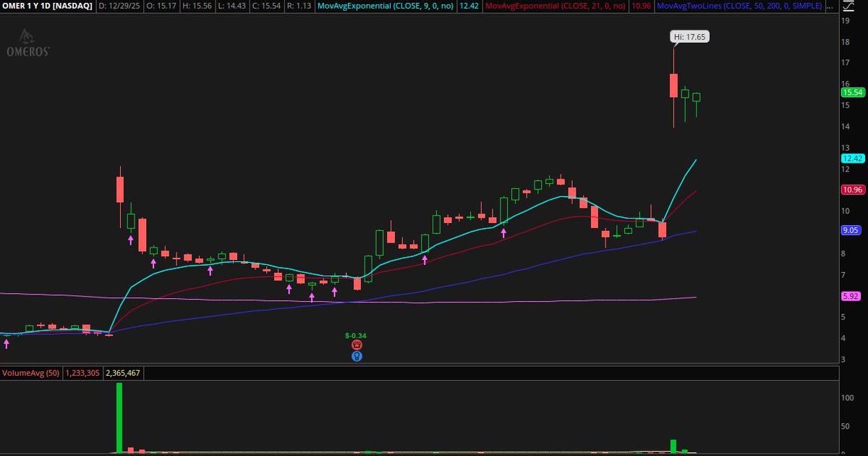Viewport: 868px width, 456px height.
Task: Click the low price 'L: 14.43'
Action: point(234,6)
